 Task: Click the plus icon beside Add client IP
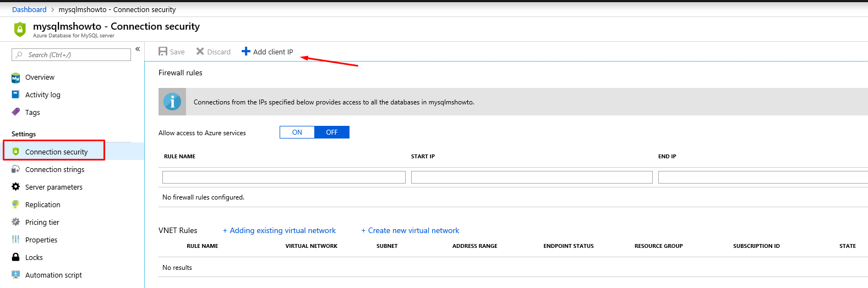click(x=246, y=52)
